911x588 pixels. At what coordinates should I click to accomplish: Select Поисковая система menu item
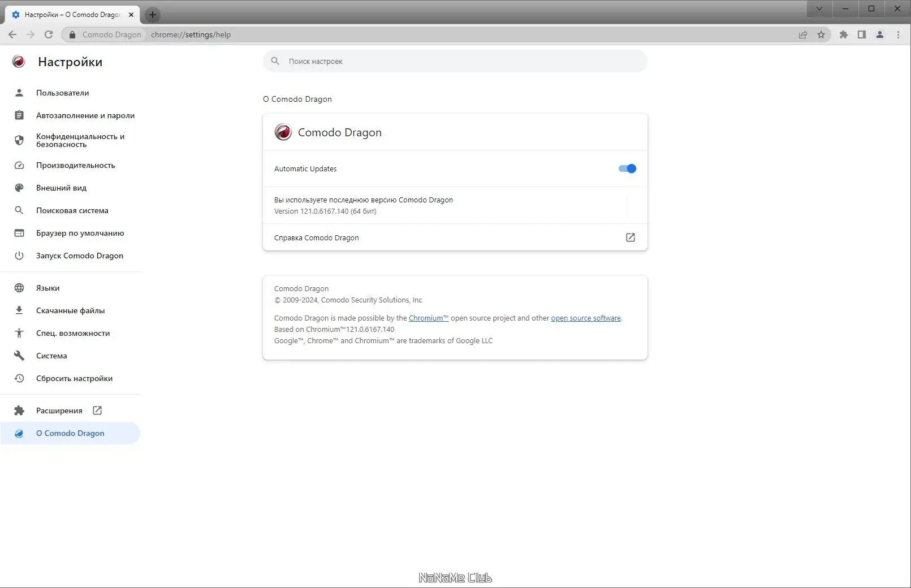[x=70, y=210]
